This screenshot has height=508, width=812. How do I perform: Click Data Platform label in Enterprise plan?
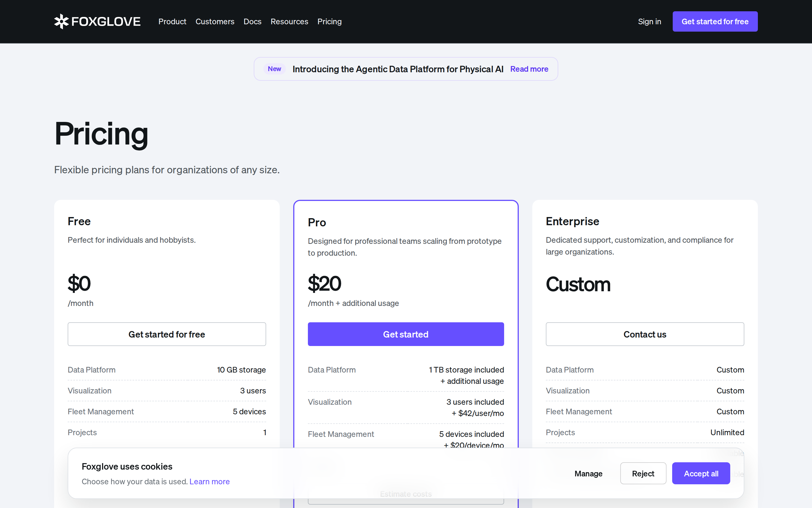[x=570, y=370]
